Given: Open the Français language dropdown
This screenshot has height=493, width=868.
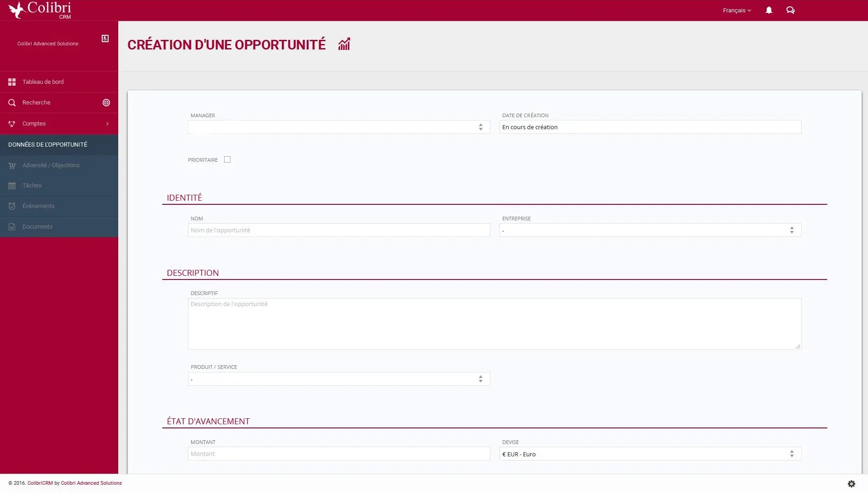Looking at the screenshot, I should [x=737, y=10].
